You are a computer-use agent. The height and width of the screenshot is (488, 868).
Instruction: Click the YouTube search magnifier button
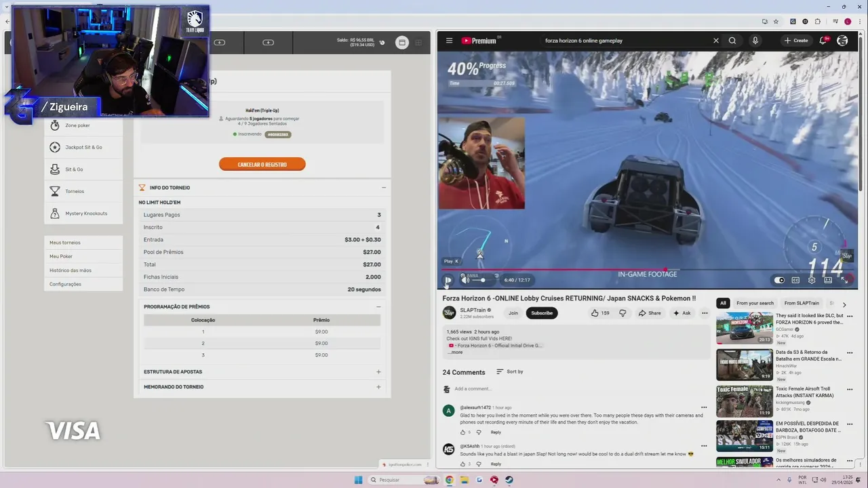(732, 41)
